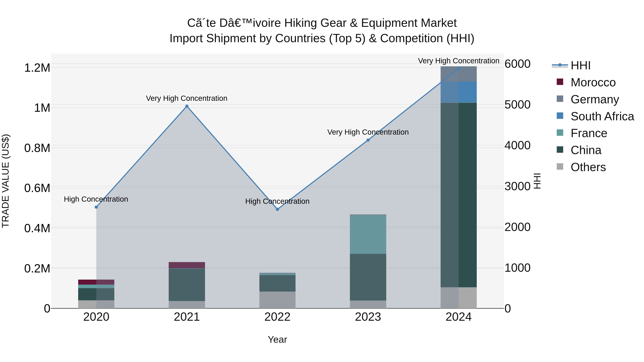The image size is (644, 362).
Task: Click the China segment of the 2023 bar
Action: pos(368,277)
